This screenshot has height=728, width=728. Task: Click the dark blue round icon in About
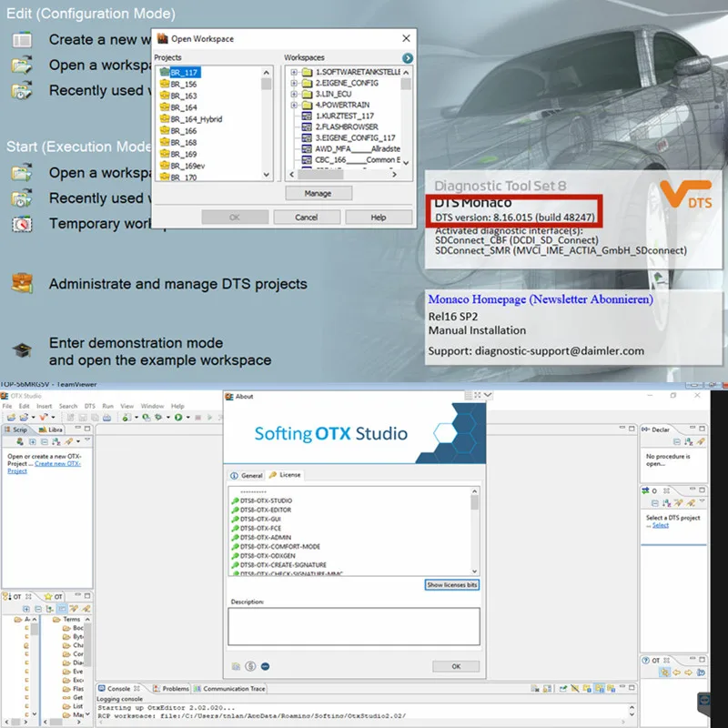coord(265,666)
